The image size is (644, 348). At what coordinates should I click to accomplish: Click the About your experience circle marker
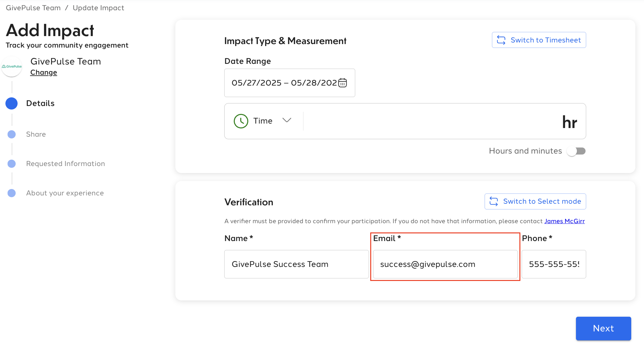[11, 193]
